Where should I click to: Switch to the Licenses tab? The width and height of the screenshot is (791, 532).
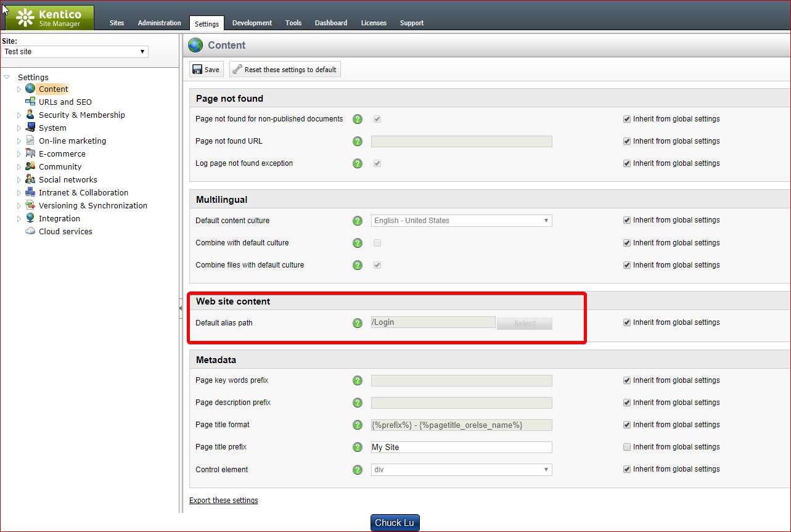pos(374,23)
